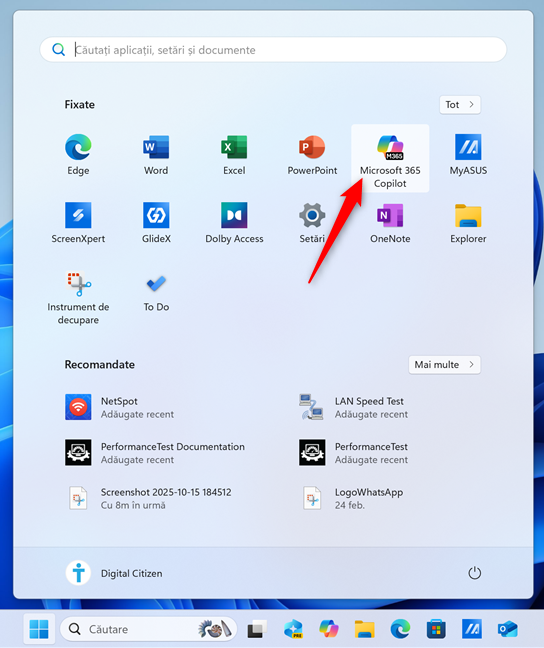544x648 pixels.
Task: Click the power button icon
Action: [x=474, y=573]
